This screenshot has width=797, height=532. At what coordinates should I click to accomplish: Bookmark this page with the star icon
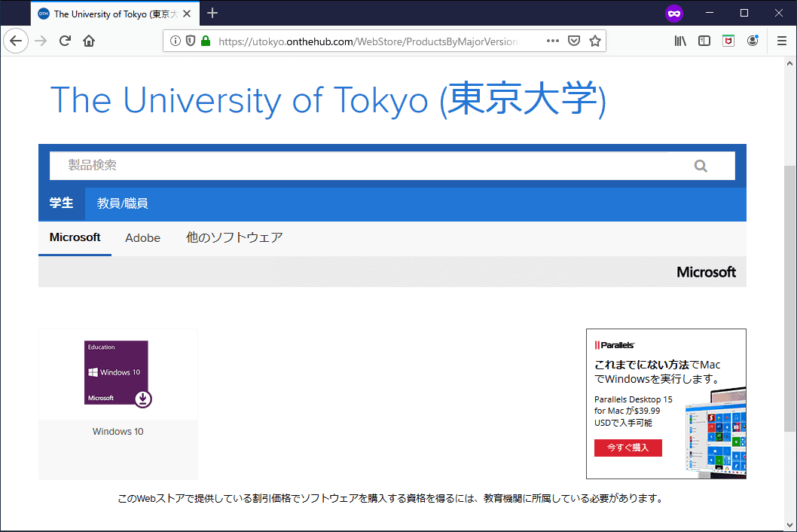pos(595,41)
